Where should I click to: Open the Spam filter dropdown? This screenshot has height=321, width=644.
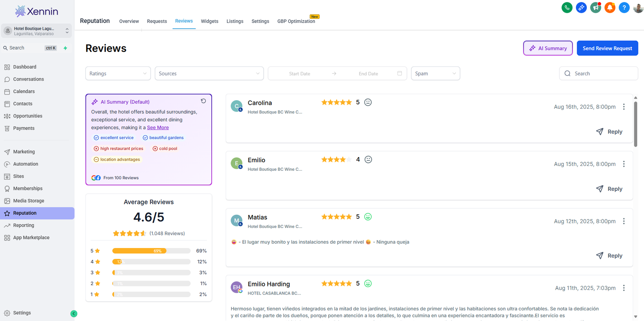[x=435, y=74]
